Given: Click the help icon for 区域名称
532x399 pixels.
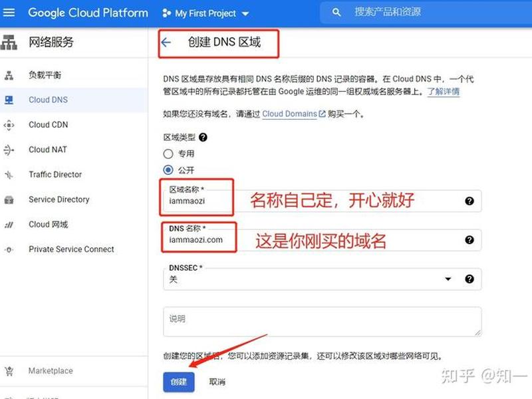Looking at the screenshot, I should pos(469,201).
